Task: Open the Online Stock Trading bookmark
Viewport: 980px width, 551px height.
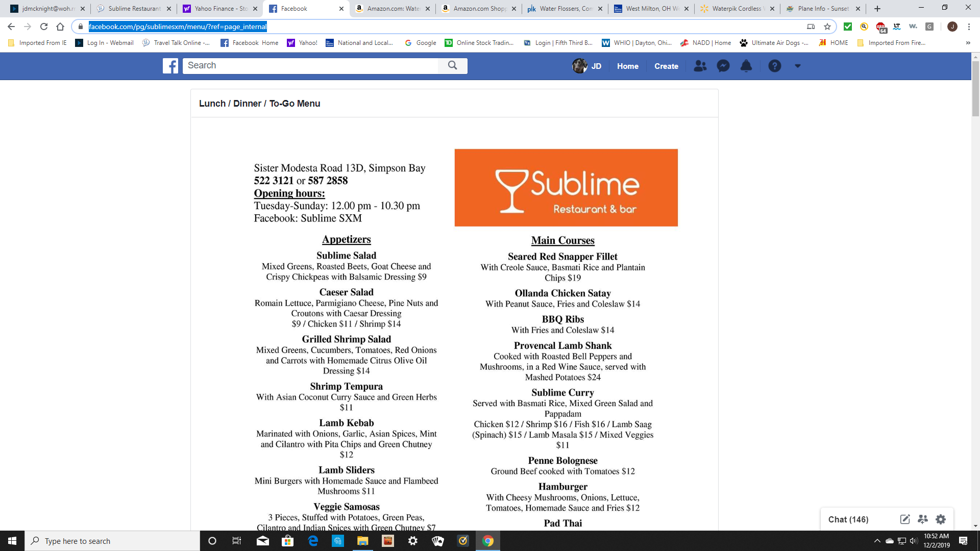Action: click(x=479, y=43)
